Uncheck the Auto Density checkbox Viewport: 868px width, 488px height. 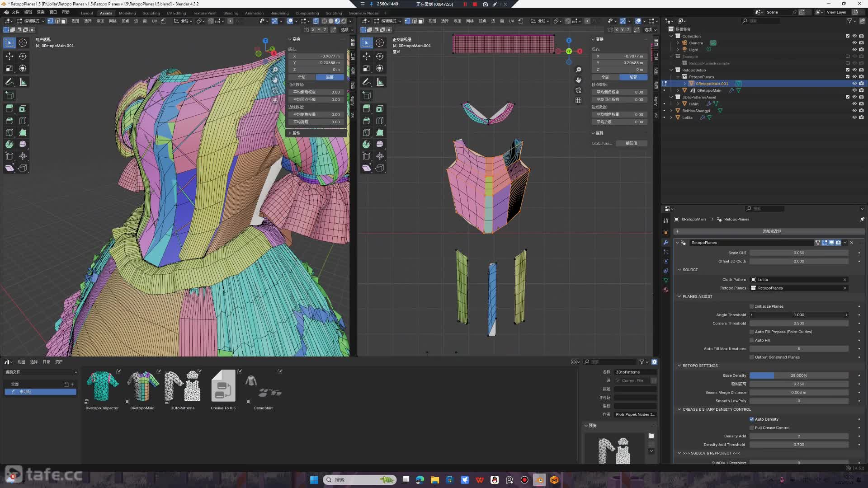coord(752,419)
